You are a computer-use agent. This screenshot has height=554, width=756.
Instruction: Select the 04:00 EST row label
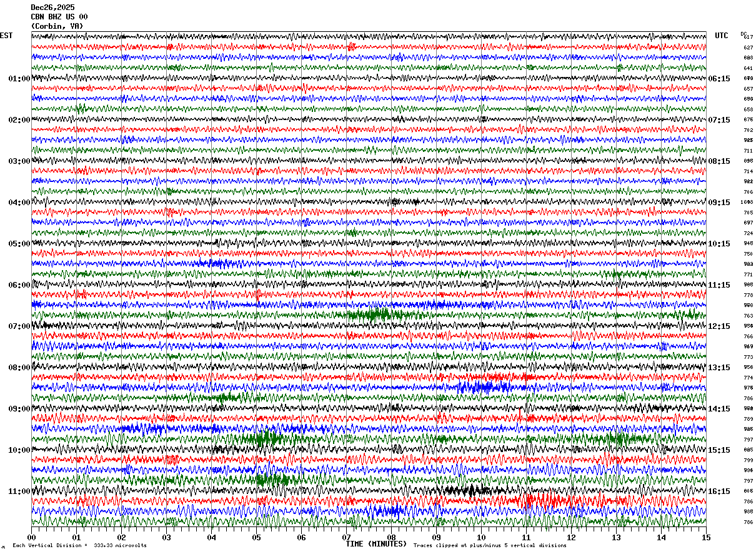click(19, 203)
